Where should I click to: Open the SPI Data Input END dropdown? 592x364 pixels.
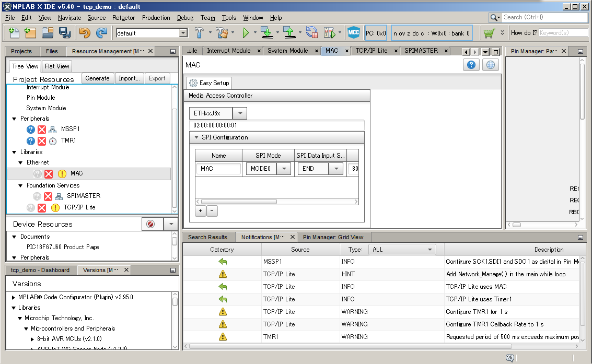click(x=336, y=169)
